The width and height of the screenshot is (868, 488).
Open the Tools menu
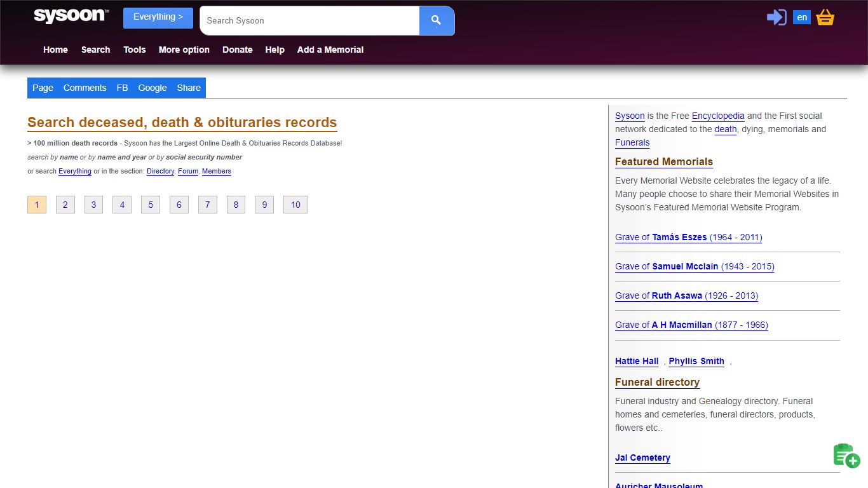click(135, 50)
